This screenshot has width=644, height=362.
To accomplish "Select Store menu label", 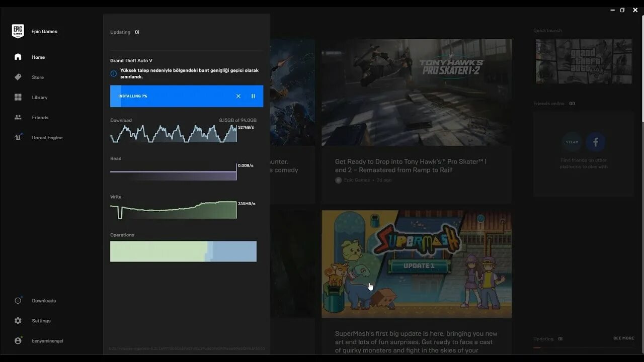I will pyautogui.click(x=38, y=77).
